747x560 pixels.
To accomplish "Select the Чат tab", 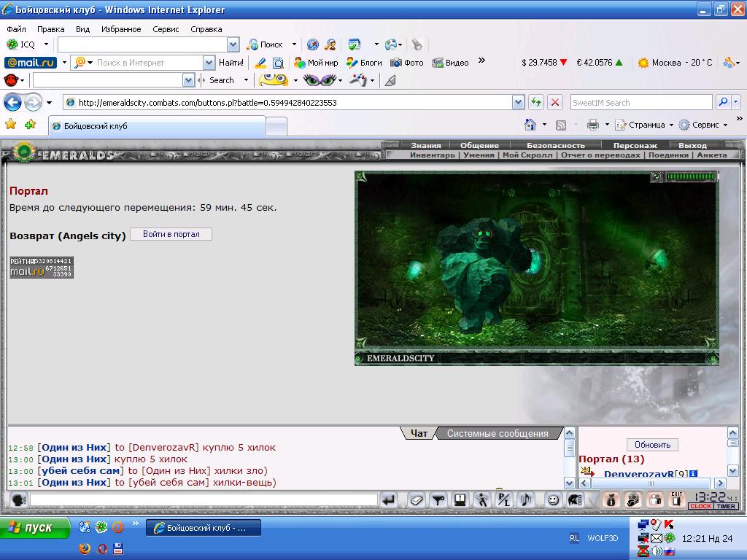I will [419, 433].
